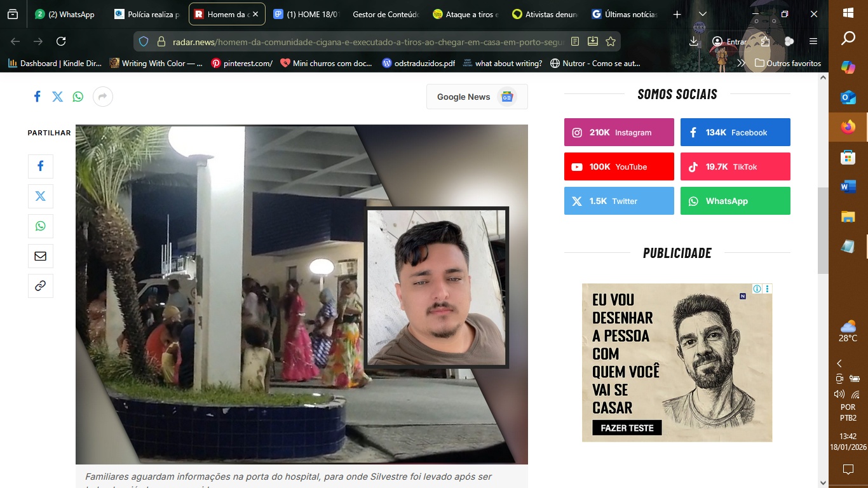This screenshot has height=488, width=868.
Task: Open the round share arrow button
Action: point(102,97)
